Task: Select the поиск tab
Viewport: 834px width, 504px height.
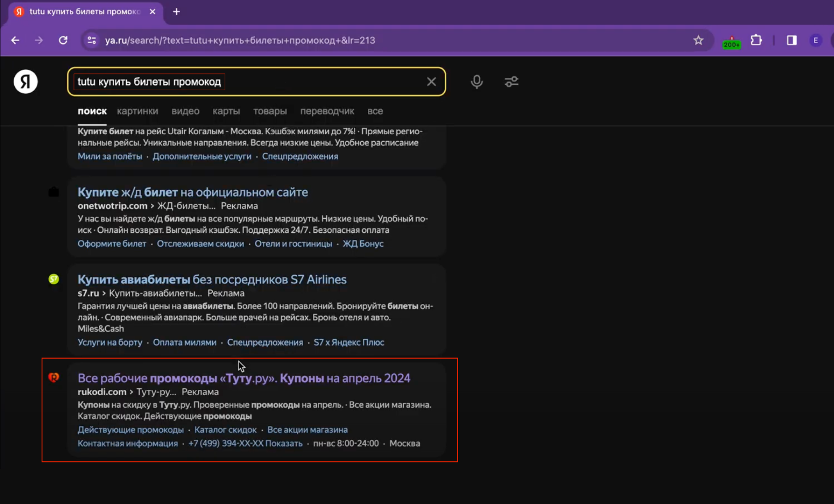Action: coord(92,111)
